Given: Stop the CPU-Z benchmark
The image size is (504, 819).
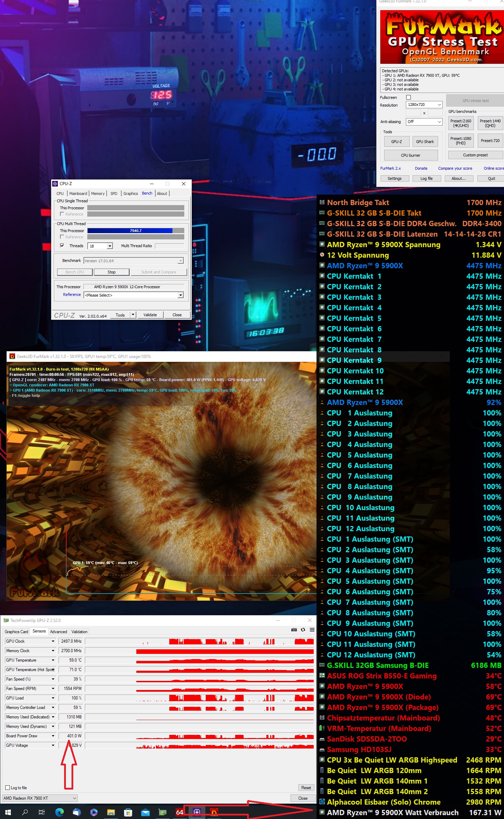Looking at the screenshot, I should click(x=111, y=272).
